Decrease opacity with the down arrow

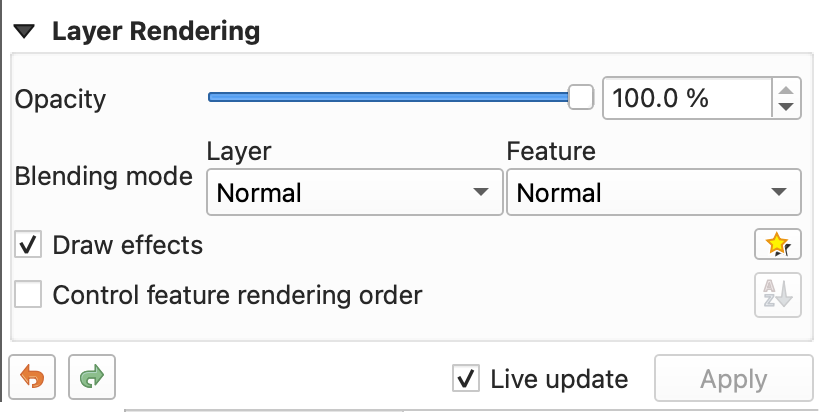787,107
